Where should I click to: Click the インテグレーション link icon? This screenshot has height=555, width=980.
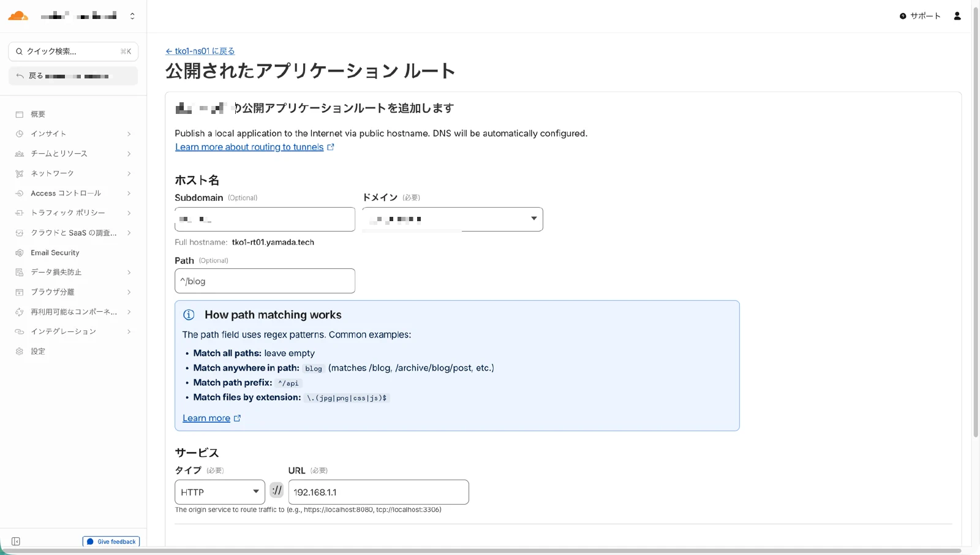pyautogui.click(x=20, y=331)
